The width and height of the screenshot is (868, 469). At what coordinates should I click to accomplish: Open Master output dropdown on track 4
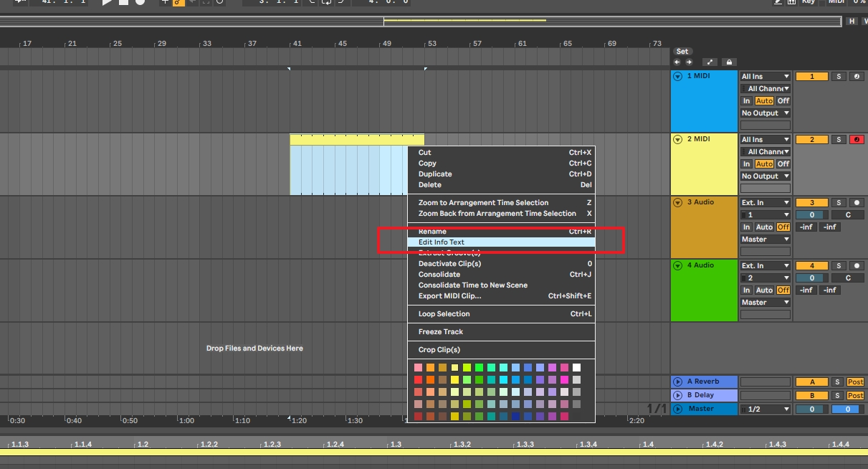(x=766, y=303)
